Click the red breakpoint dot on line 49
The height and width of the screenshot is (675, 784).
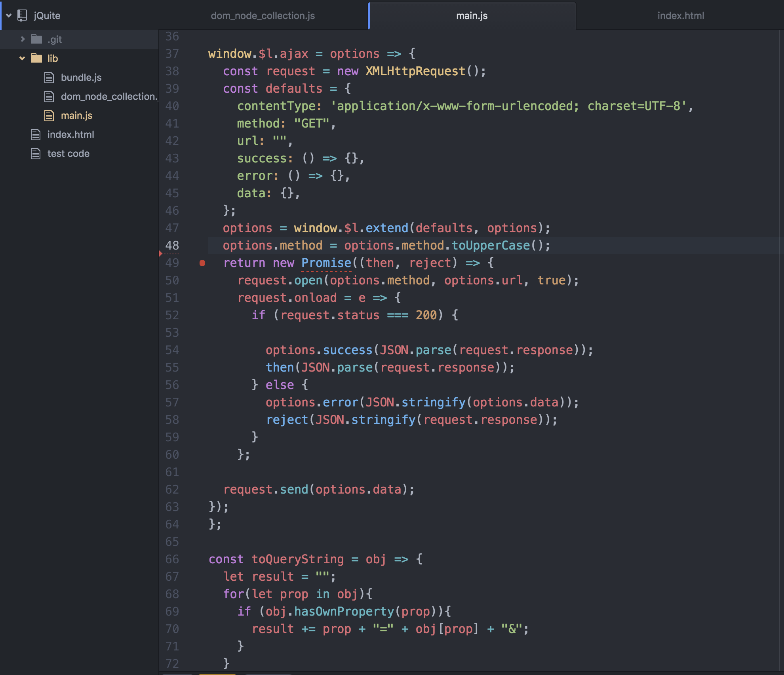pos(202,263)
